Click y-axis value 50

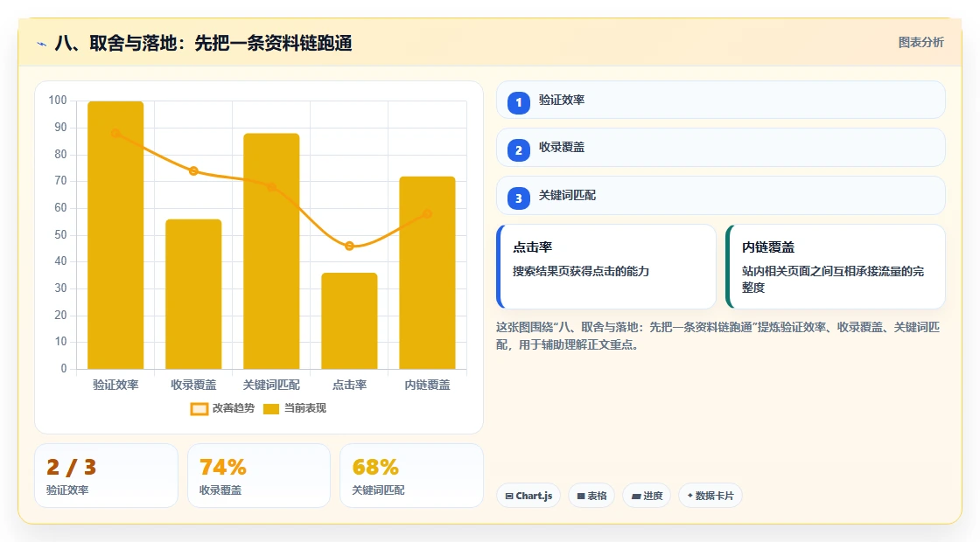60,235
